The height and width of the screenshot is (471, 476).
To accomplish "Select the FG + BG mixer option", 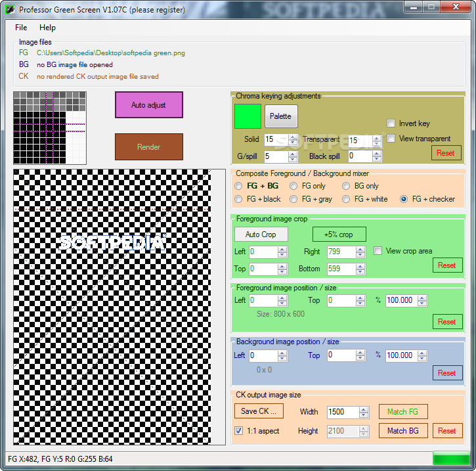I will pyautogui.click(x=238, y=186).
